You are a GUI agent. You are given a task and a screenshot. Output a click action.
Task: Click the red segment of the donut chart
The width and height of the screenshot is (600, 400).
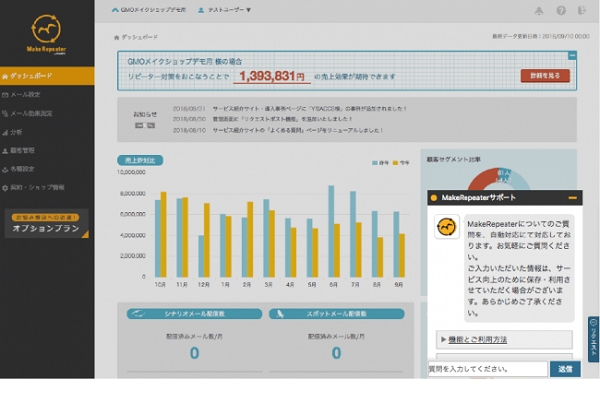click(481, 179)
